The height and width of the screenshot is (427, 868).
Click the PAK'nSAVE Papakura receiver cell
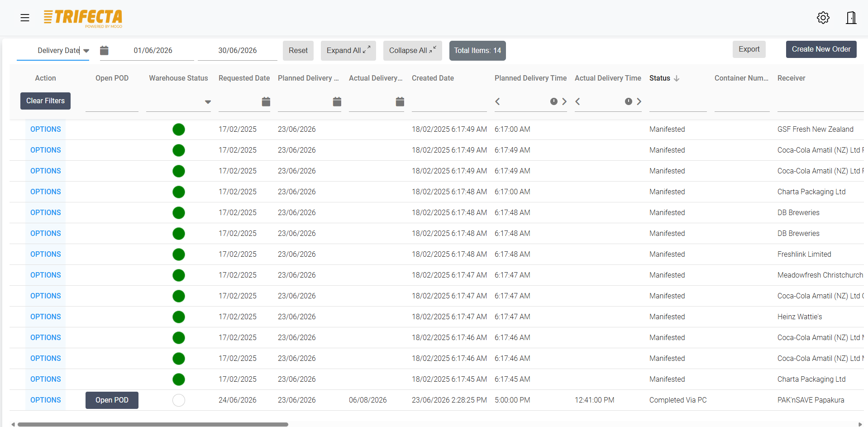[811, 400]
